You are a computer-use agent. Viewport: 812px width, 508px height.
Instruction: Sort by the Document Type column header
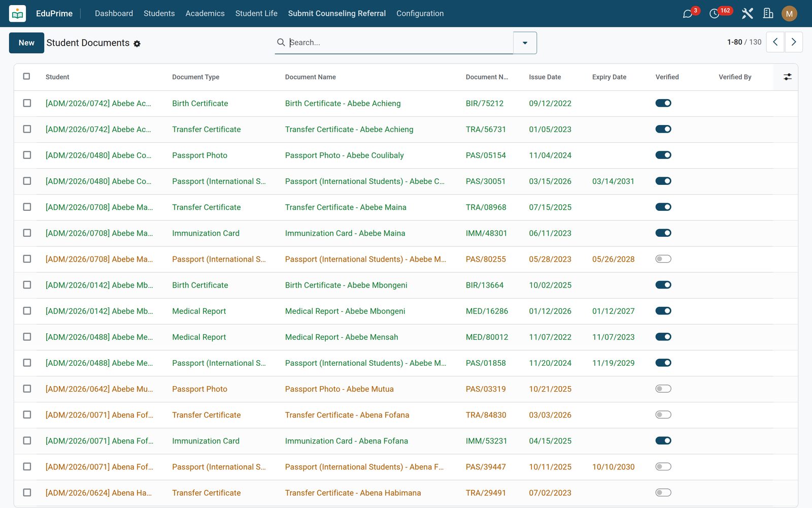click(x=196, y=77)
